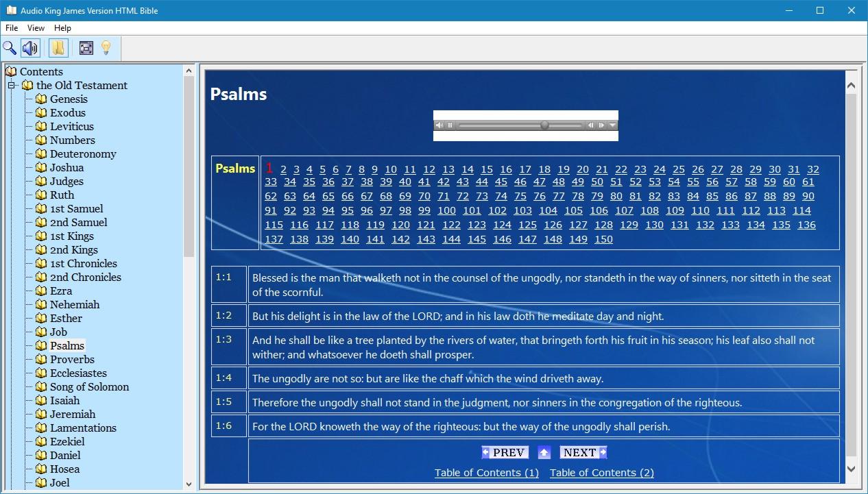Go to Psalm chapter 150 link
868x494 pixels.
603,240
